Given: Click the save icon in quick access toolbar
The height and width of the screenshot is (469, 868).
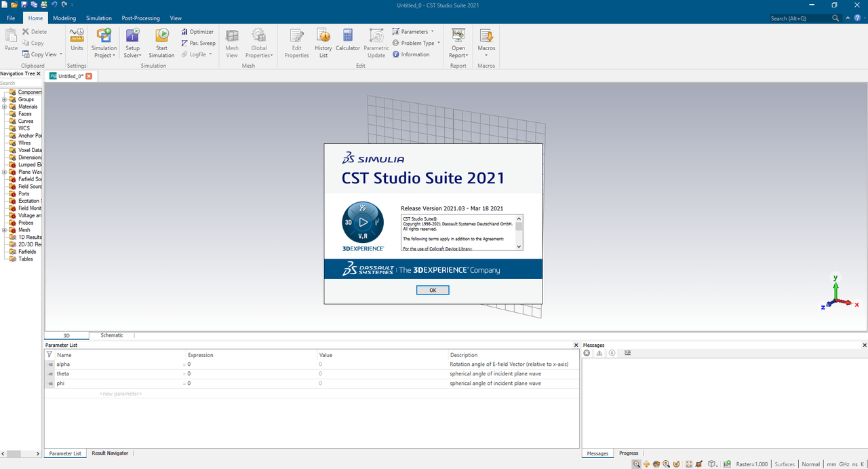Looking at the screenshot, I should coord(24,5).
